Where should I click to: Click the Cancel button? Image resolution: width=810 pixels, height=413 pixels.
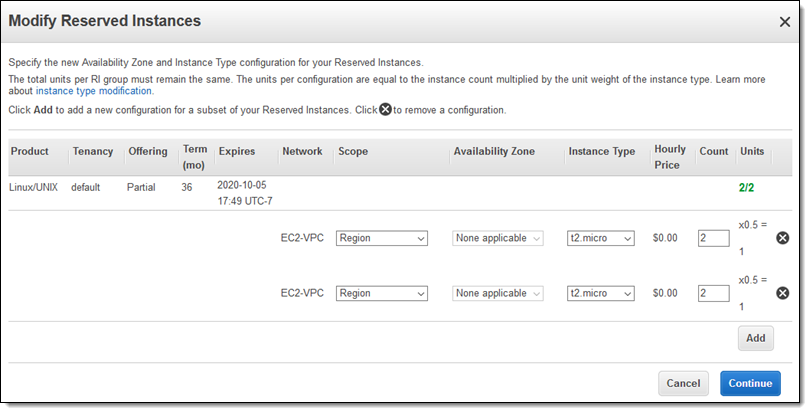pyautogui.click(x=683, y=383)
